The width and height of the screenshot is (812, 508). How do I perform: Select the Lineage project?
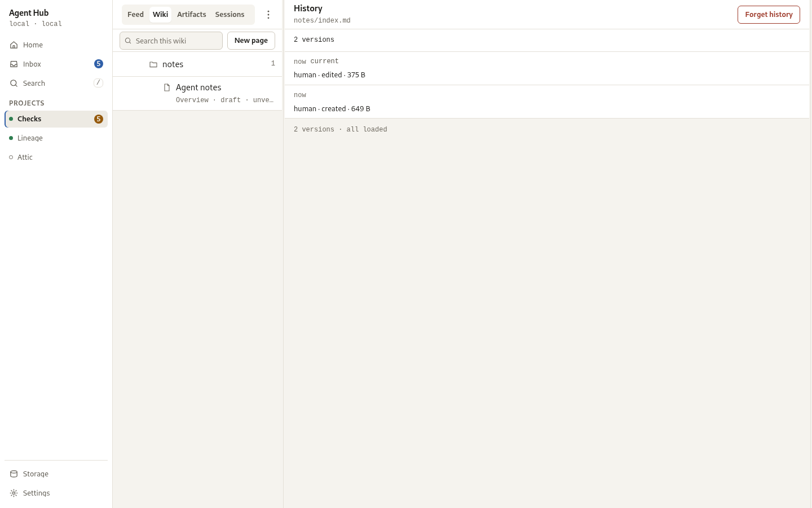pyautogui.click(x=56, y=138)
